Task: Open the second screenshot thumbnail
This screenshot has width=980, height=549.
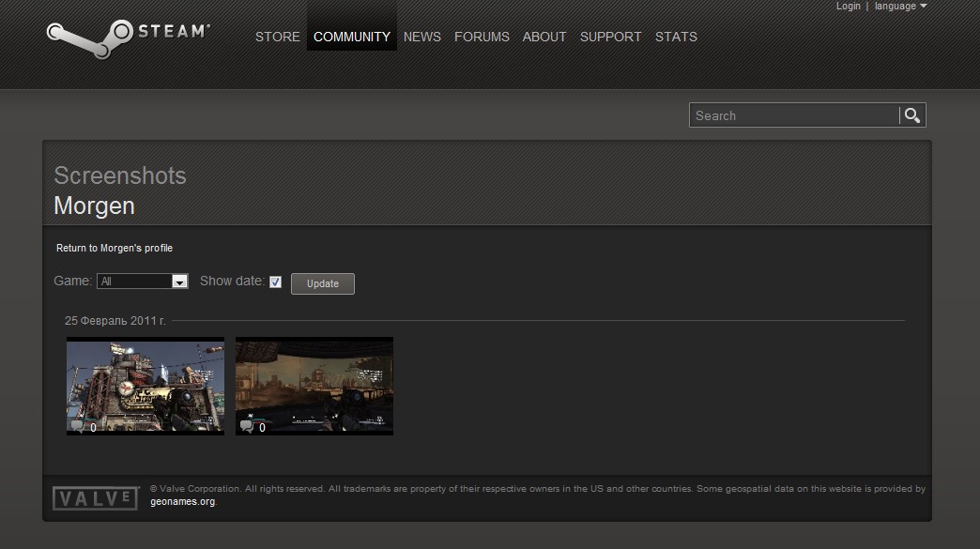Action: tap(314, 386)
